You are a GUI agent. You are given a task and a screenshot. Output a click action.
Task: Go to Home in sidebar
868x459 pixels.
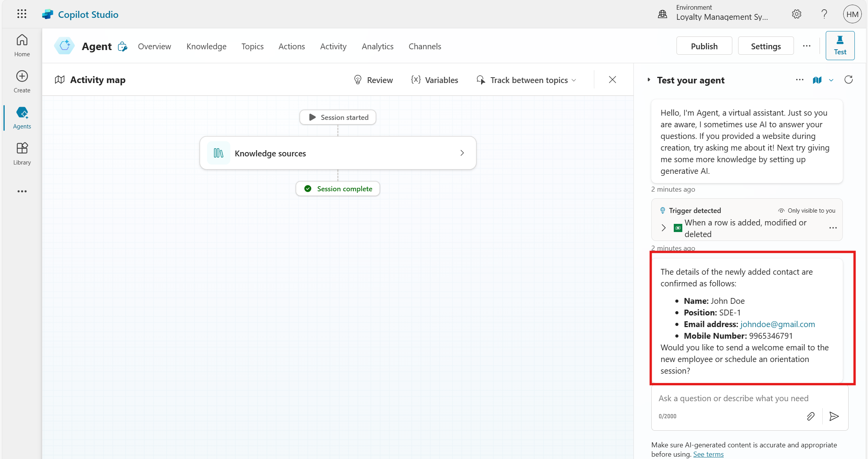pos(22,45)
